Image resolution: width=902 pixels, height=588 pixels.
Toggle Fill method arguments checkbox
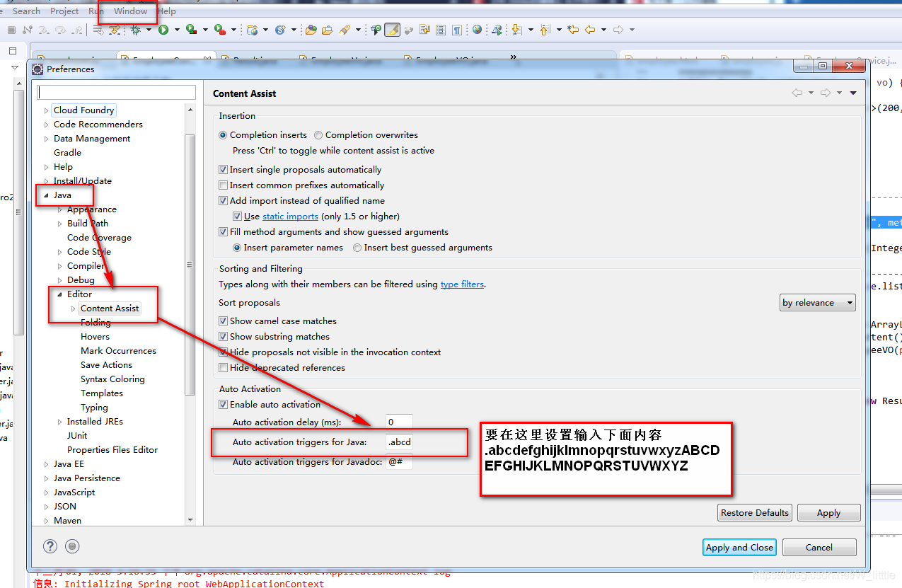pyautogui.click(x=224, y=232)
